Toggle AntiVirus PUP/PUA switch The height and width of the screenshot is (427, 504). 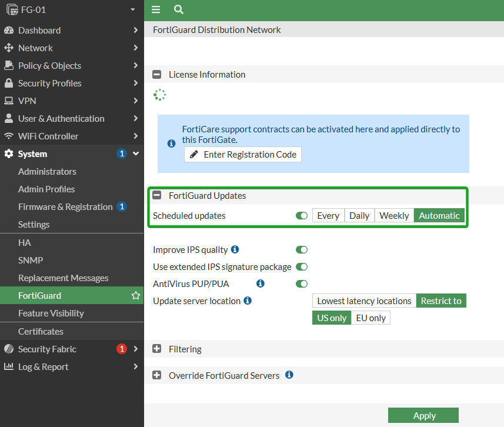302,283
